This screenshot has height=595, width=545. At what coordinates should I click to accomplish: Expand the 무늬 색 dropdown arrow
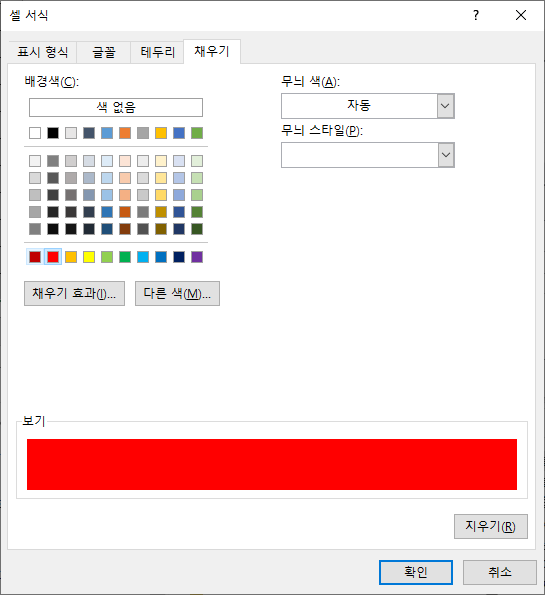(446, 106)
